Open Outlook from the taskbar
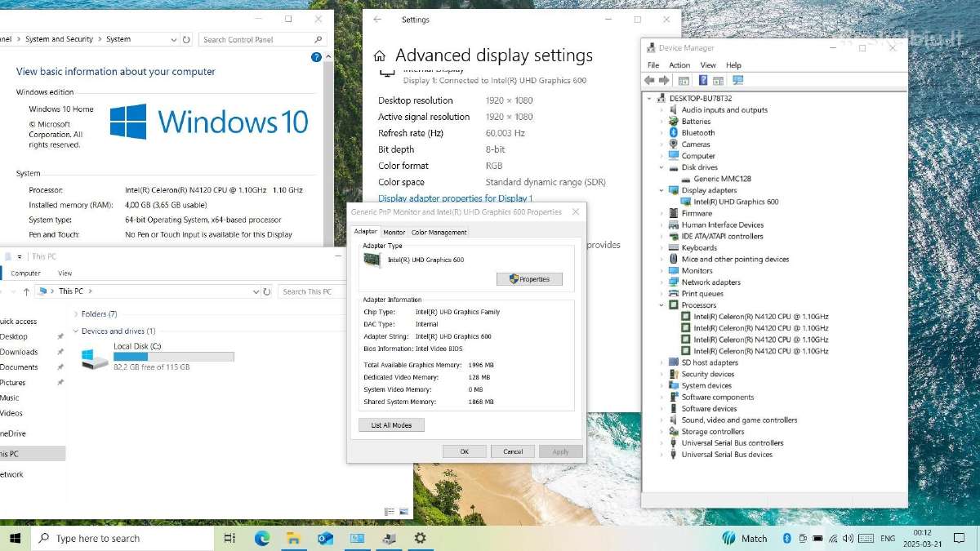This screenshot has width=980, height=551. (x=326, y=538)
